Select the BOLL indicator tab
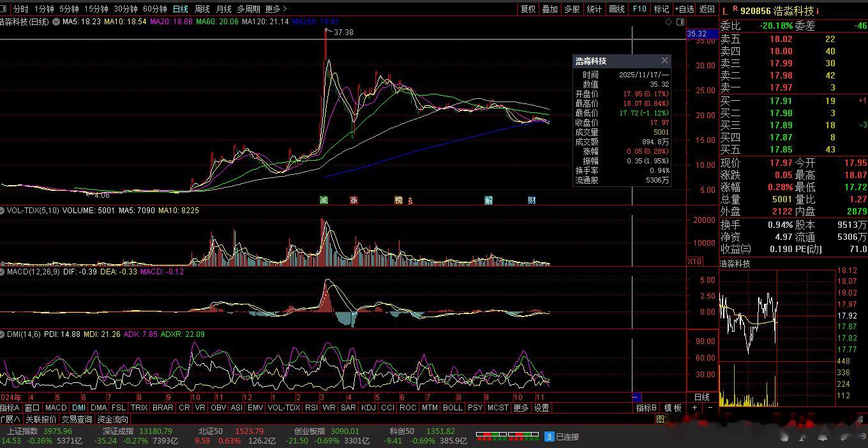The image size is (868, 448). [453, 408]
